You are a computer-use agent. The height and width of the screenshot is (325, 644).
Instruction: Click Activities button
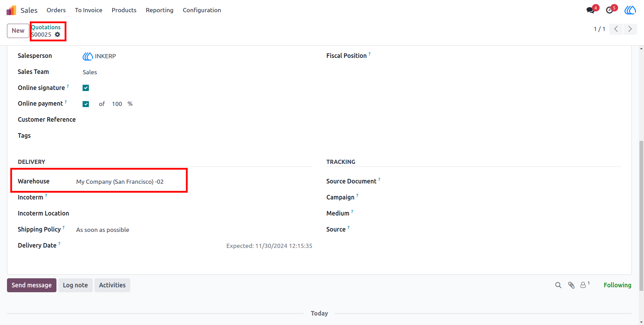point(112,285)
